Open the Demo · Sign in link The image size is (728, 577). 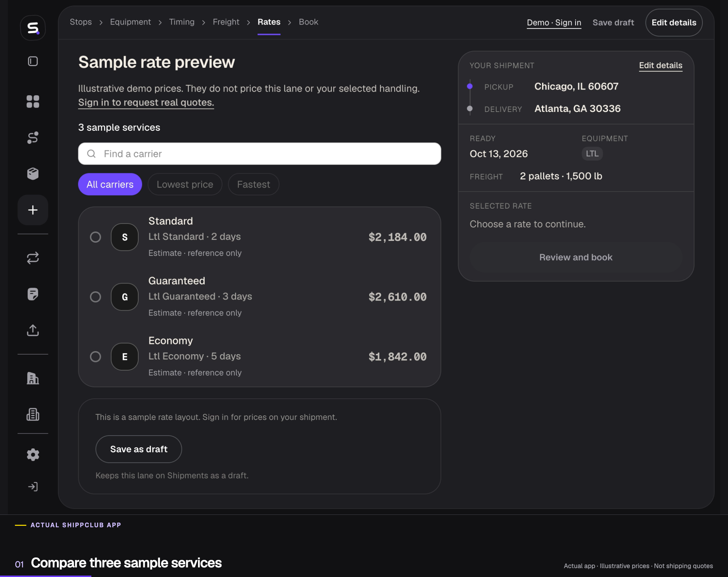(x=554, y=23)
